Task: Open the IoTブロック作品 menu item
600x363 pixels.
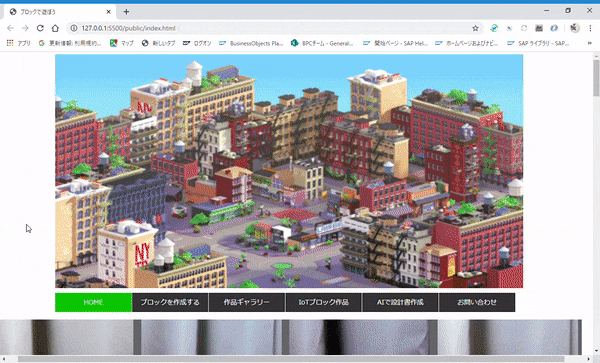Action: pyautogui.click(x=324, y=302)
